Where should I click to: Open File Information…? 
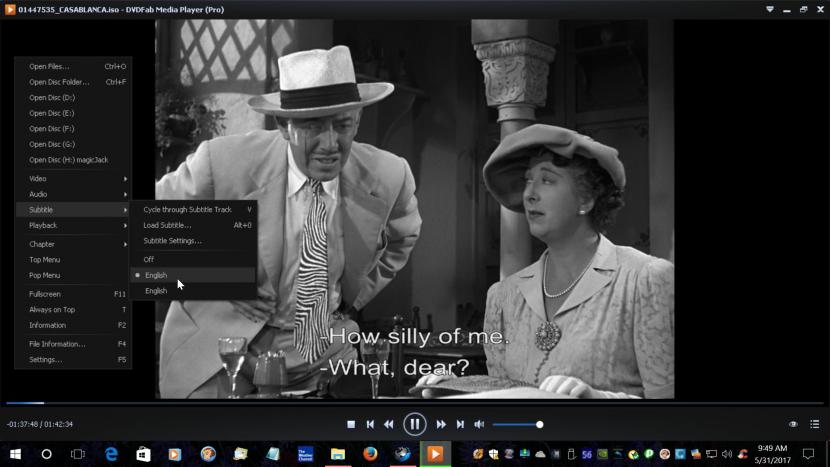[73, 344]
